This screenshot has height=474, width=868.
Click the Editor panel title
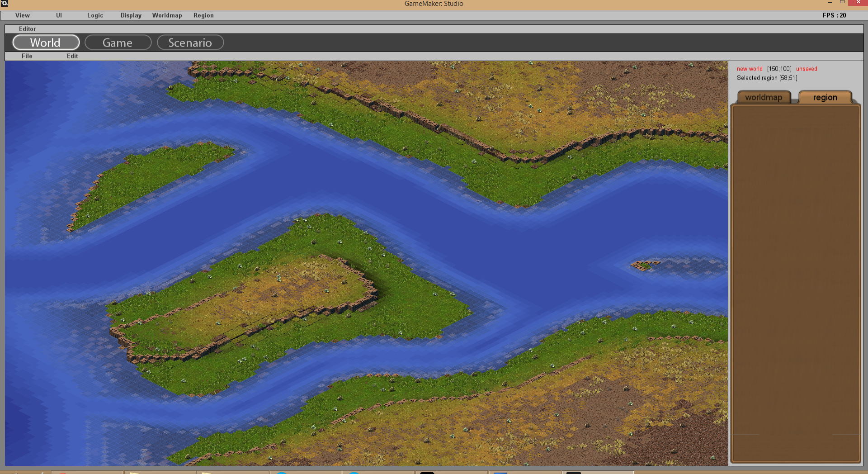tap(27, 29)
